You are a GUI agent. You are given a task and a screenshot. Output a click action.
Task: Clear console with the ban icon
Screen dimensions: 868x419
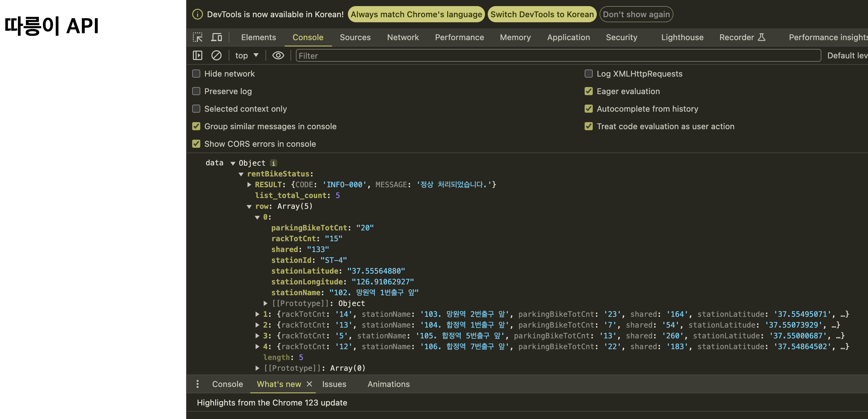pos(216,55)
